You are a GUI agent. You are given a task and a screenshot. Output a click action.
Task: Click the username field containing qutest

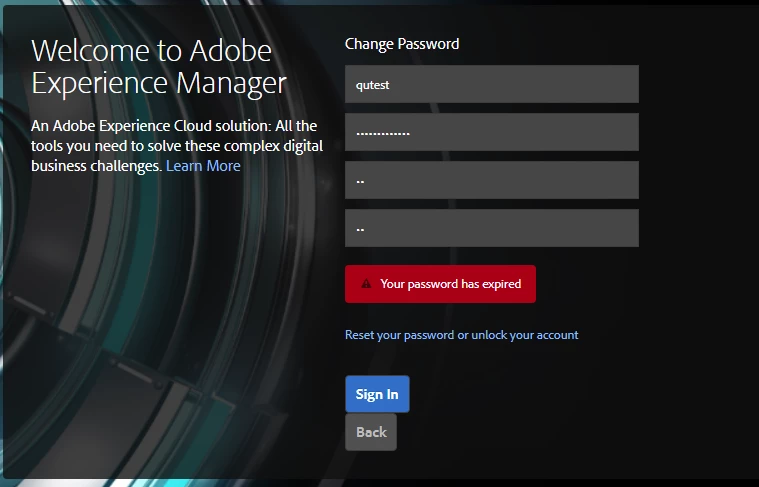[x=492, y=84]
